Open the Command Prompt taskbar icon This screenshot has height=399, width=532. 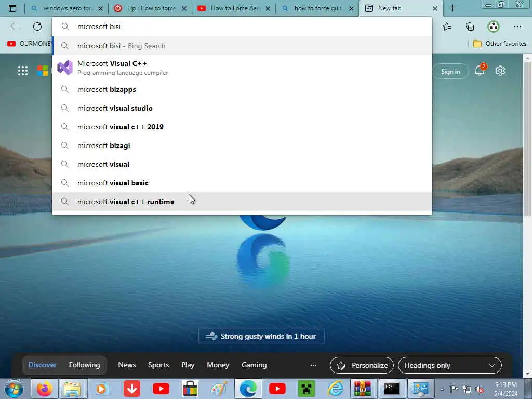392,389
